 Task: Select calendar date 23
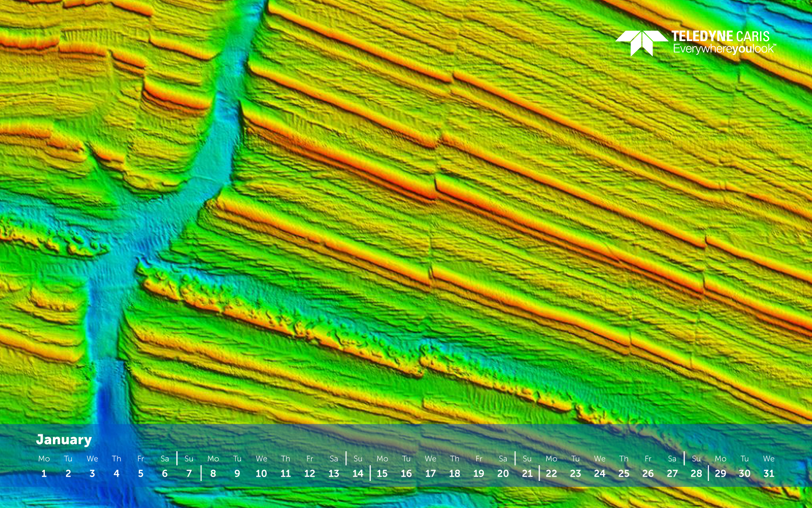coord(576,474)
